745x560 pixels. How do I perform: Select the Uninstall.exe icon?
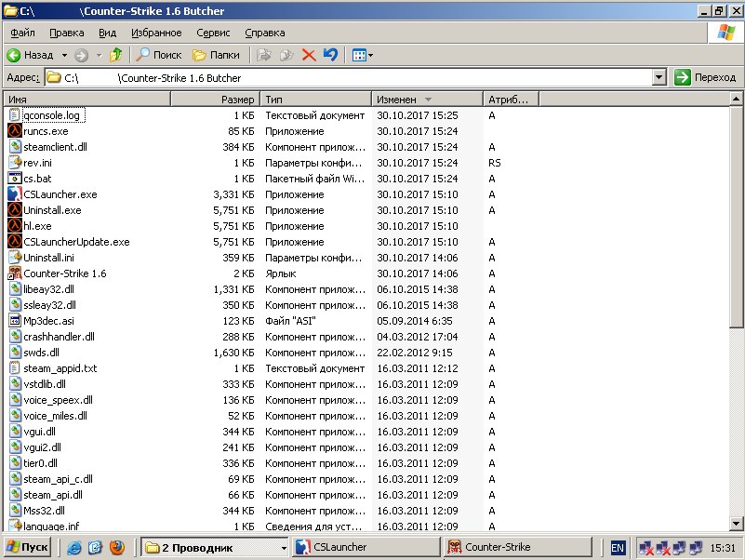tap(15, 209)
